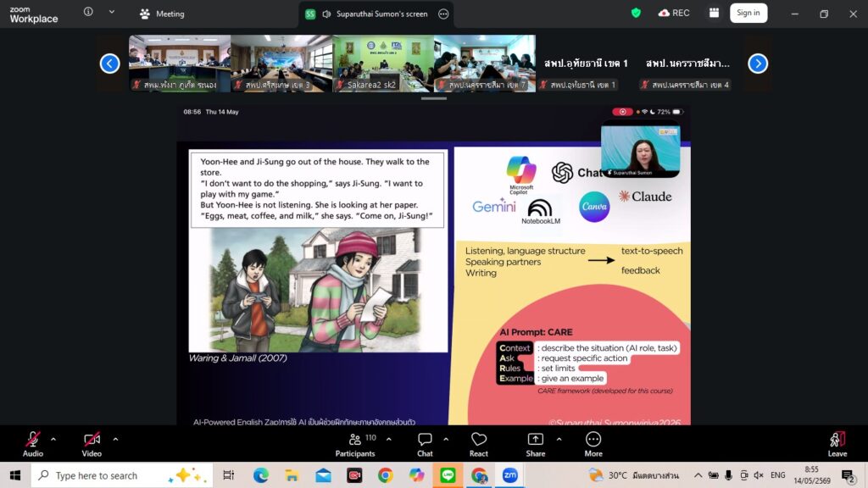Screen dimensions: 868x488
Task: Leave the meeting
Action: (x=837, y=444)
